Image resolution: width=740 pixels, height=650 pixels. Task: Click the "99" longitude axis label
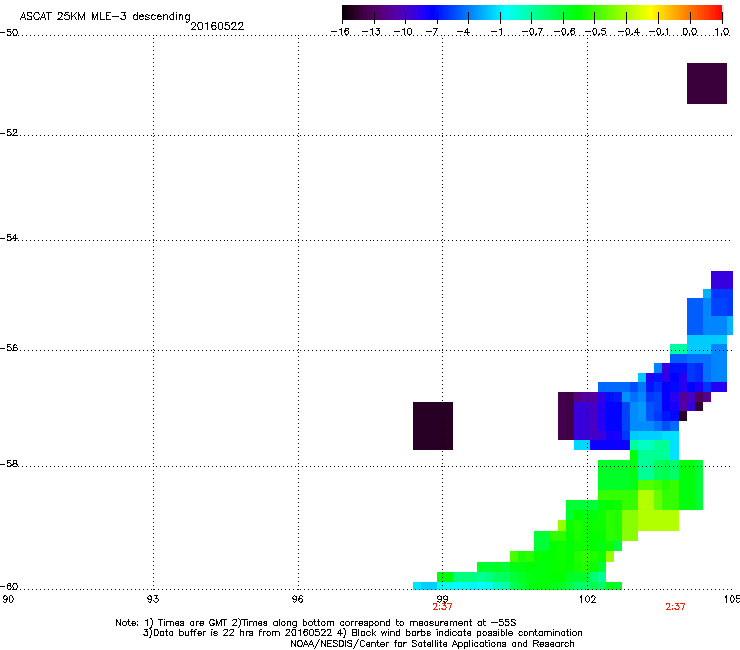click(x=442, y=599)
